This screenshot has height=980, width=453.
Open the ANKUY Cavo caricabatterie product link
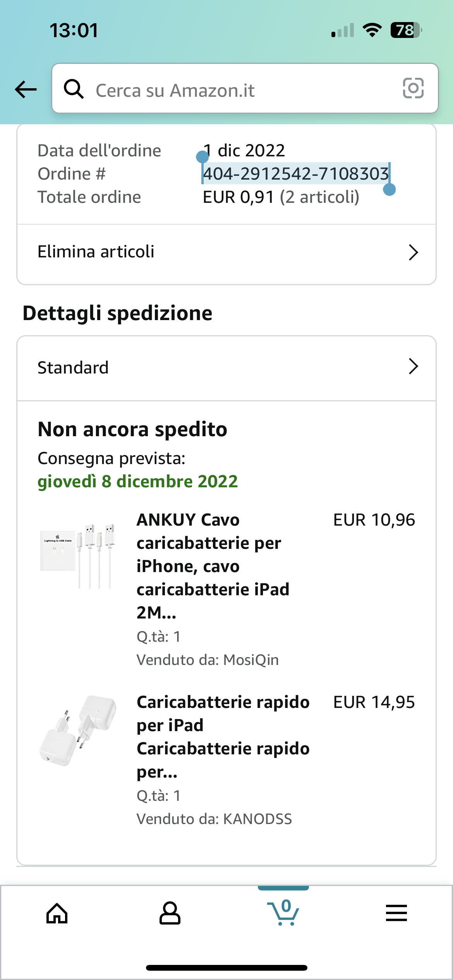tap(213, 566)
